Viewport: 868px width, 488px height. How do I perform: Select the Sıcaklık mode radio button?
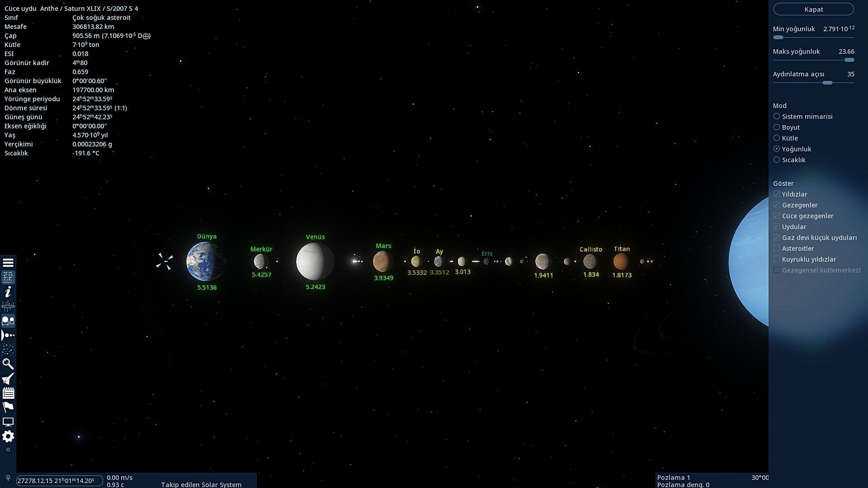tap(777, 160)
